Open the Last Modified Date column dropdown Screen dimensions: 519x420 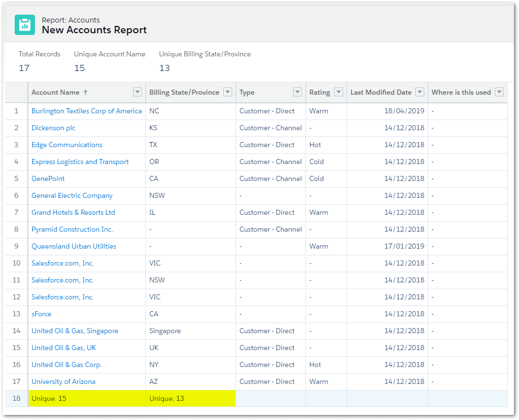[420, 92]
